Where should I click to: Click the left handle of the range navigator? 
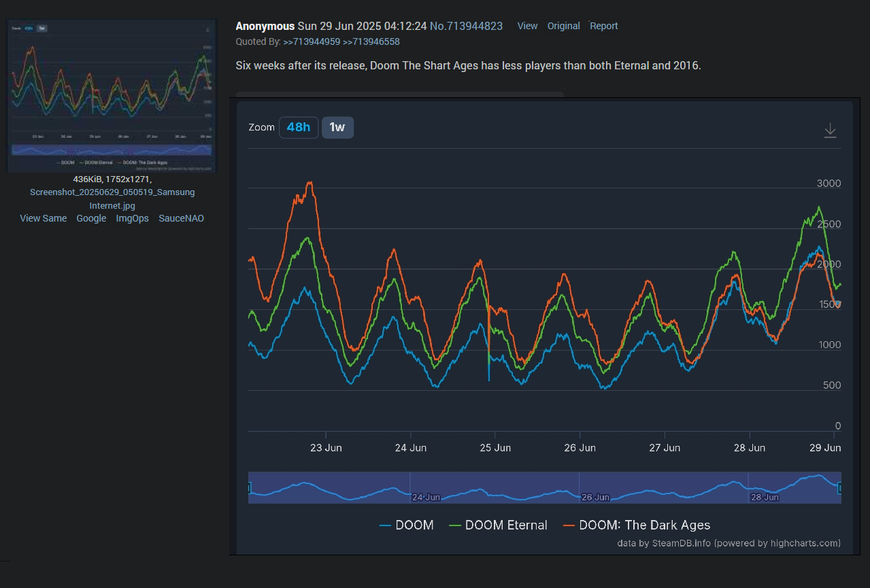249,488
